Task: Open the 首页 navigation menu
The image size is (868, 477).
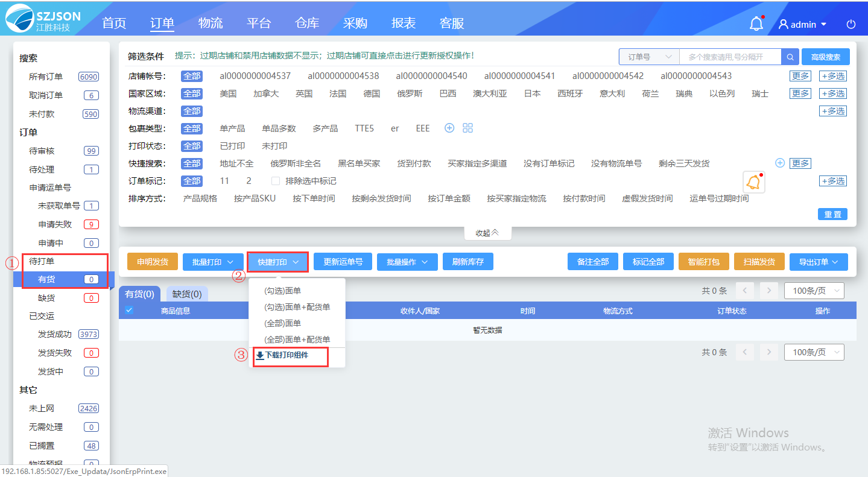Action: [x=114, y=24]
